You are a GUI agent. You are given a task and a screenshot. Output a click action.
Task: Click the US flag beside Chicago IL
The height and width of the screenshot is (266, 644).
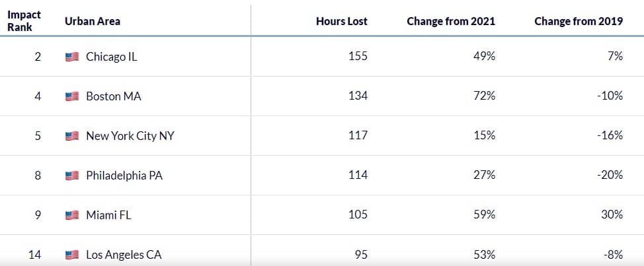[72, 57]
